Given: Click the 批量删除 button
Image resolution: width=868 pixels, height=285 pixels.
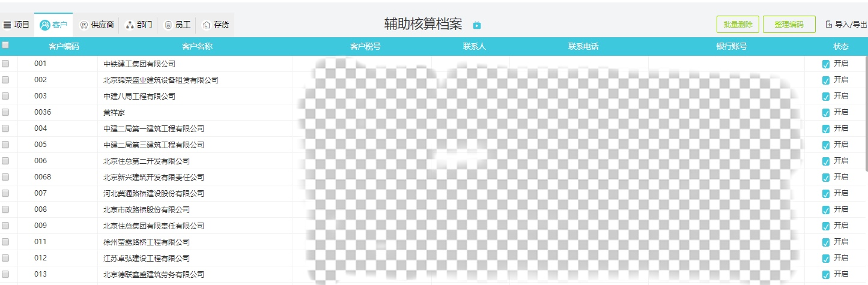Looking at the screenshot, I should click(x=738, y=25).
